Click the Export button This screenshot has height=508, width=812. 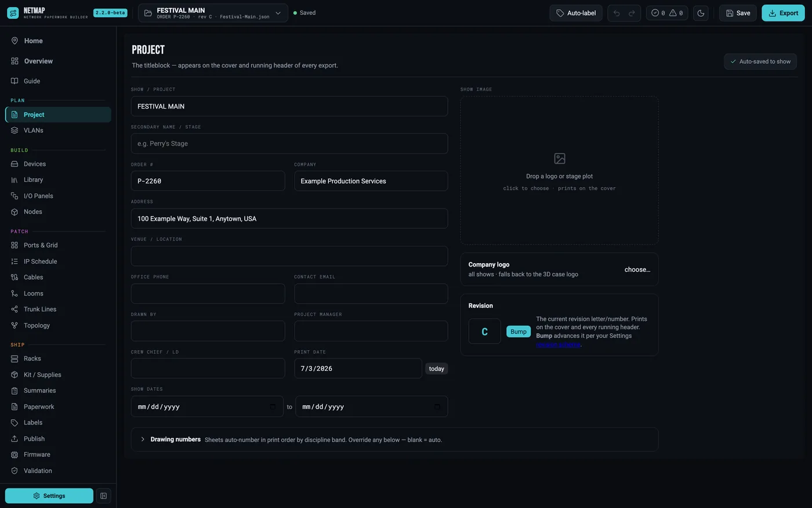(x=783, y=13)
